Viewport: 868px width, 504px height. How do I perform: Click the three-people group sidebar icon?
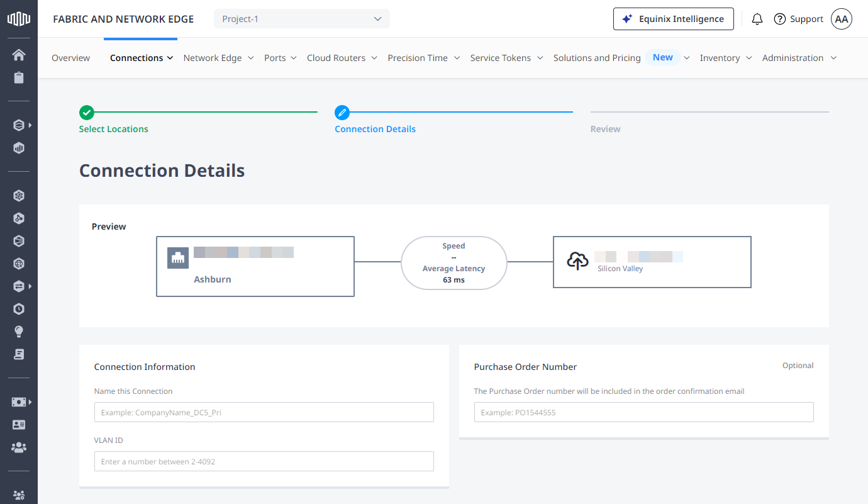coord(19,447)
